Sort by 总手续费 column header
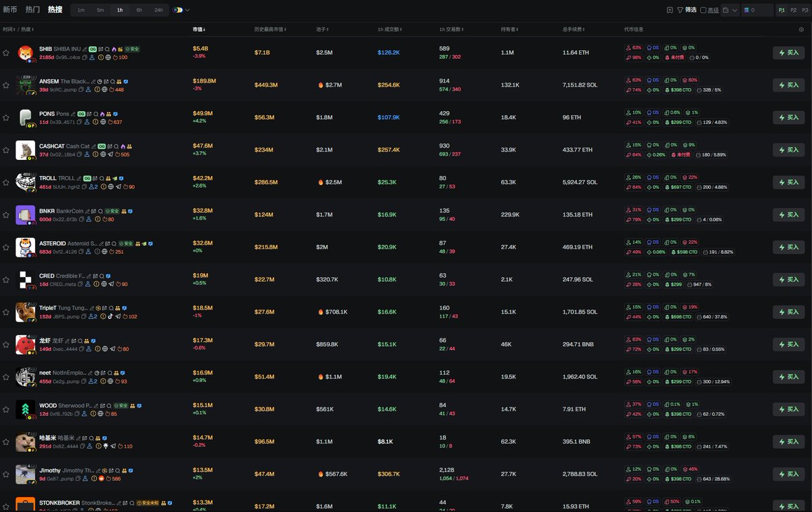 [573, 30]
